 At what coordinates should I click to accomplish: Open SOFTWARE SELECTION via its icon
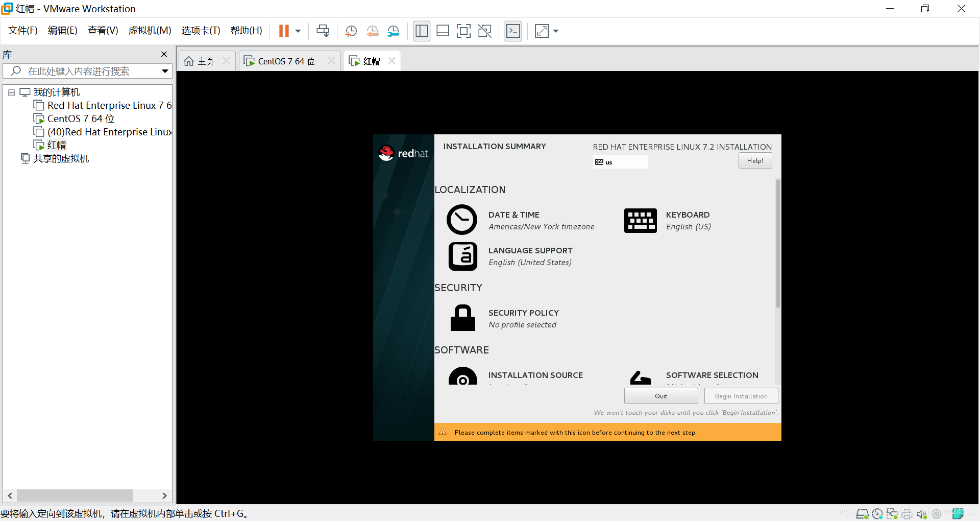pyautogui.click(x=641, y=377)
